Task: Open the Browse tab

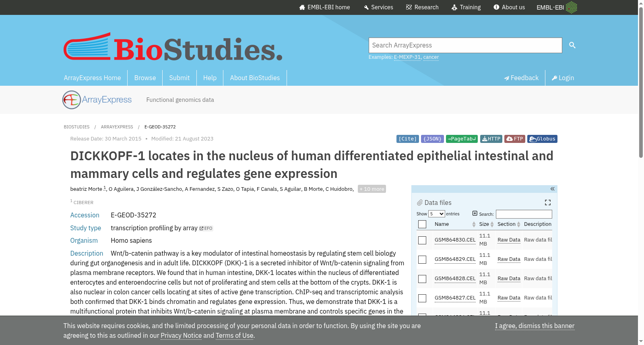Action: pyautogui.click(x=145, y=78)
